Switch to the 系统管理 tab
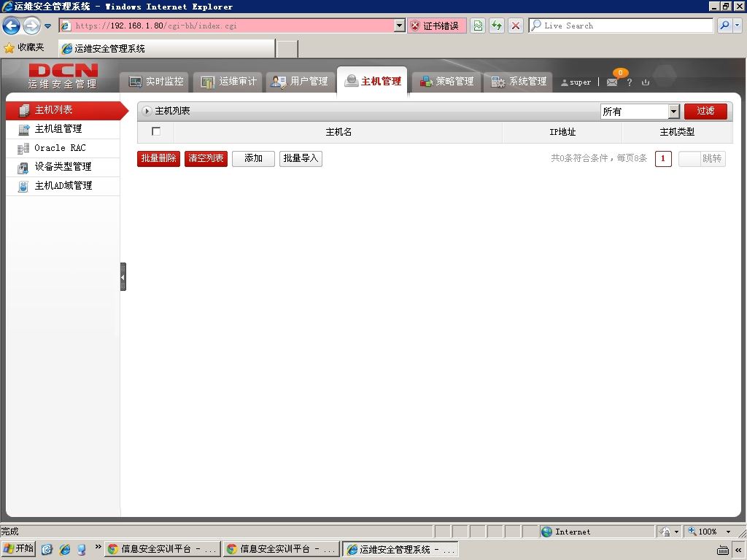This screenshot has width=747, height=560. point(519,82)
